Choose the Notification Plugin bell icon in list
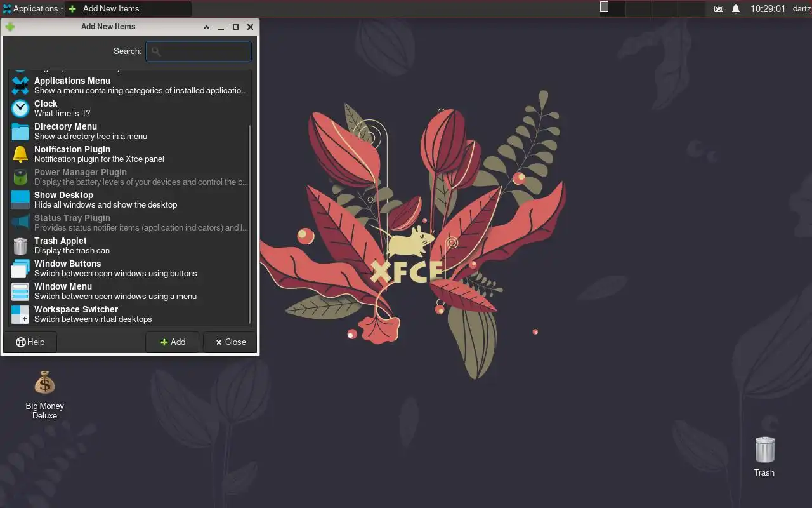The image size is (812, 508). click(x=20, y=154)
